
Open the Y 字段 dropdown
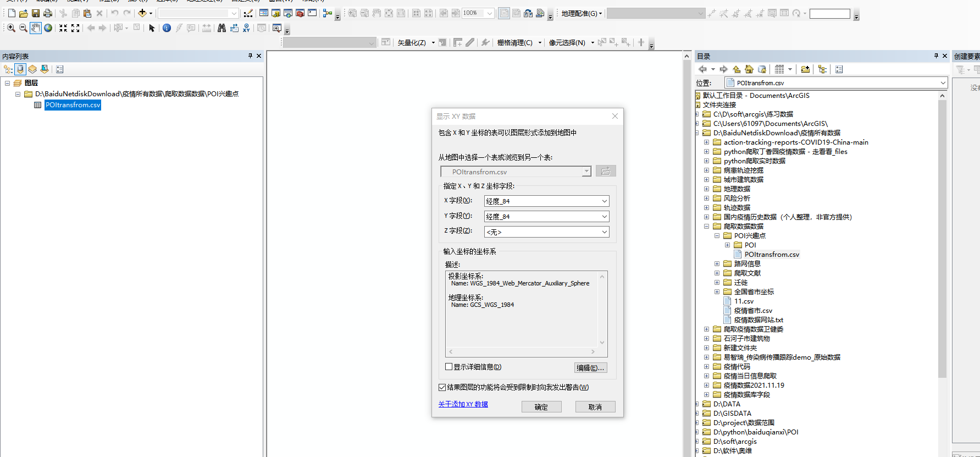(x=605, y=217)
